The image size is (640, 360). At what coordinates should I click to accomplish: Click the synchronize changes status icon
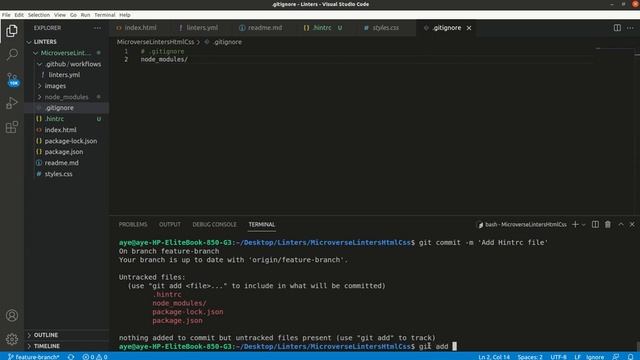tap(71, 357)
